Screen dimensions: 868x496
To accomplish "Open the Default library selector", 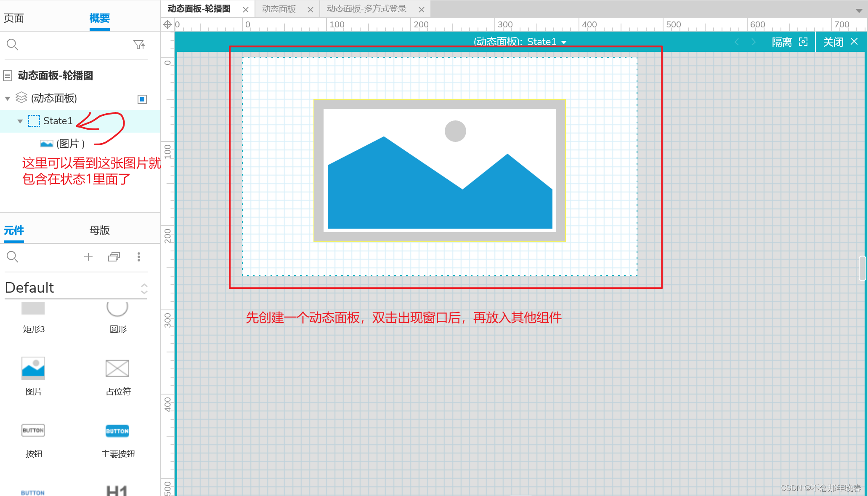I will 76,288.
